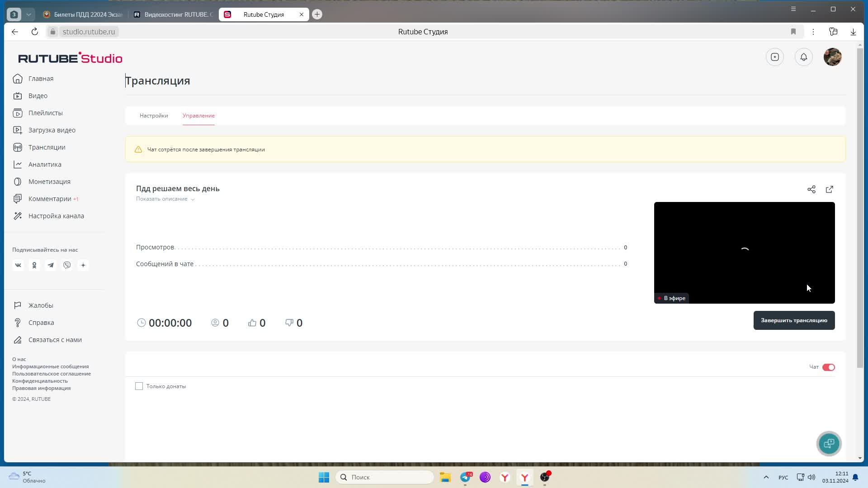Image resolution: width=868 pixels, height=488 pixels.
Task: Click the taskbar Поиск search box
Action: [x=384, y=477]
